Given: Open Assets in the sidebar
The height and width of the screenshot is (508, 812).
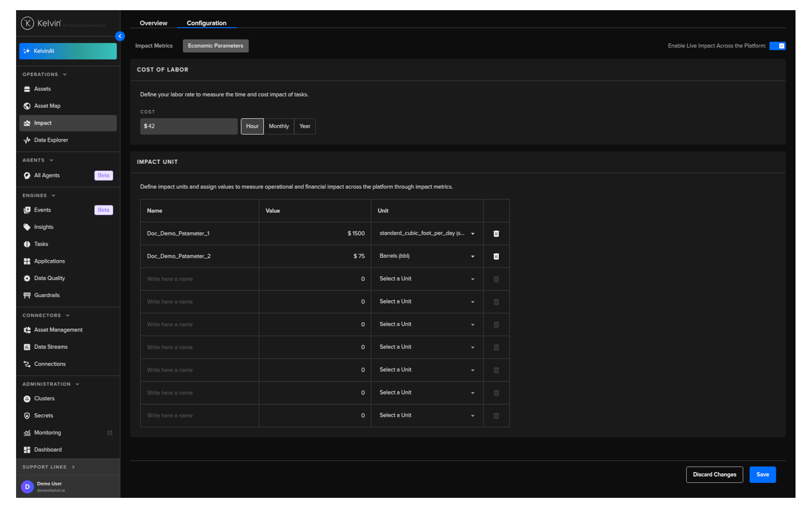Looking at the screenshot, I should (x=68, y=89).
